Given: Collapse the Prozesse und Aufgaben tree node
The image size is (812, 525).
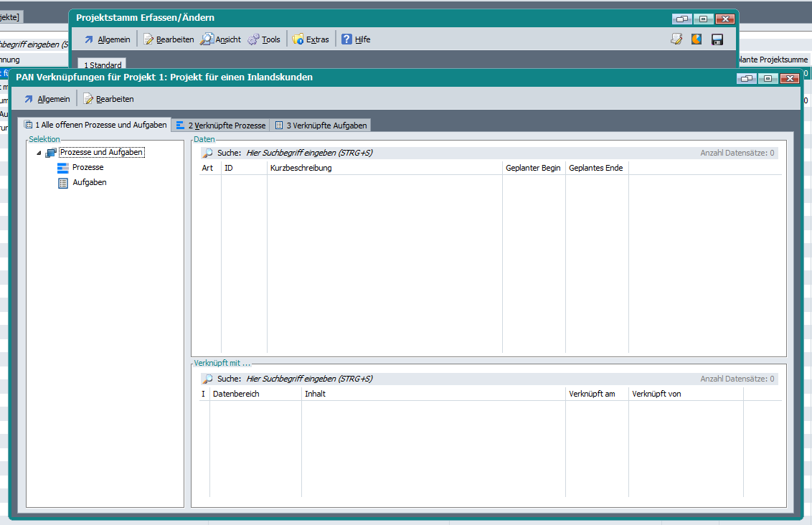Looking at the screenshot, I should click(38, 153).
